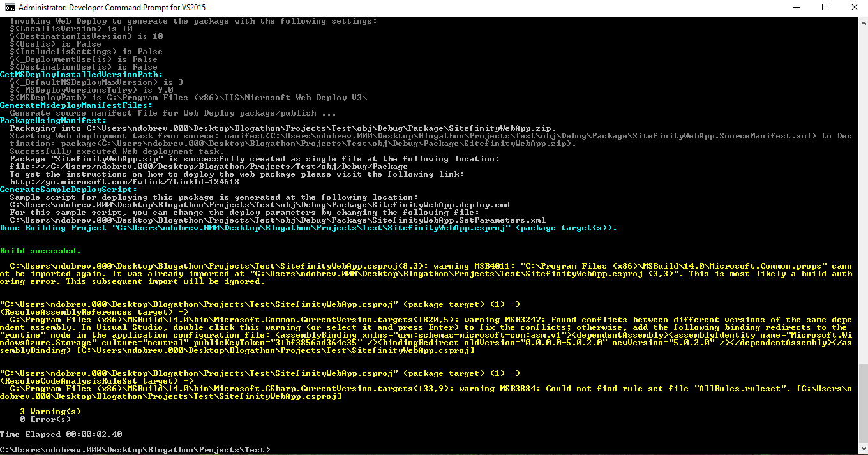This screenshot has height=455, width=868.
Task: Click the '$(DestinationIisVersion) is 10' line
Action: click(x=87, y=36)
